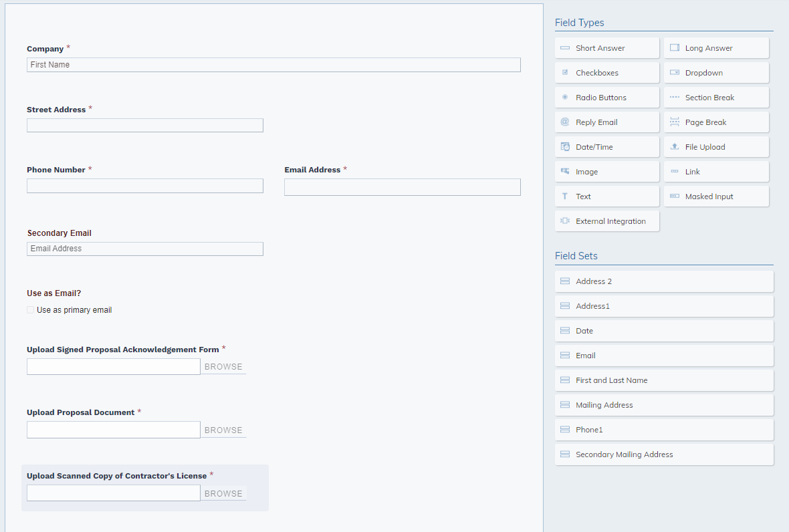Viewport: 789px width, 532px height.
Task: Click the Text T icon
Action: coord(564,196)
